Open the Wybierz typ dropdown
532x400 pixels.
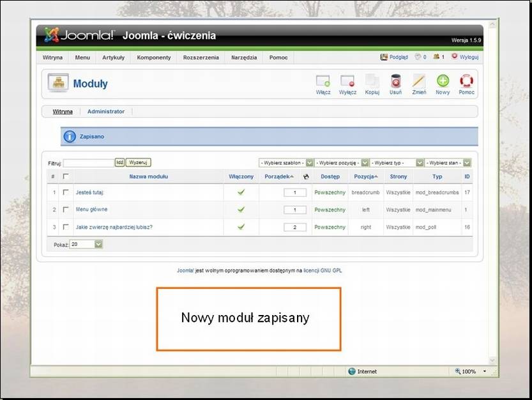397,163
